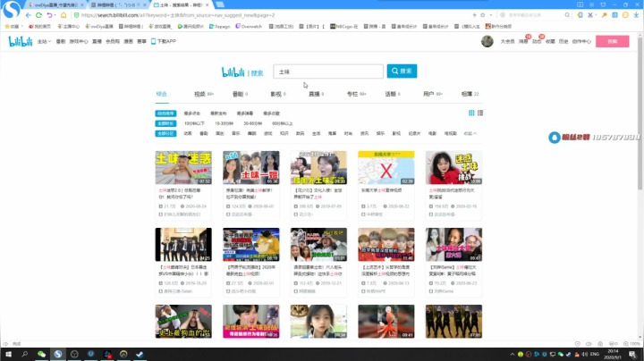
Task: Switch to the 用户 results tab
Action: pyautogui.click(x=433, y=94)
